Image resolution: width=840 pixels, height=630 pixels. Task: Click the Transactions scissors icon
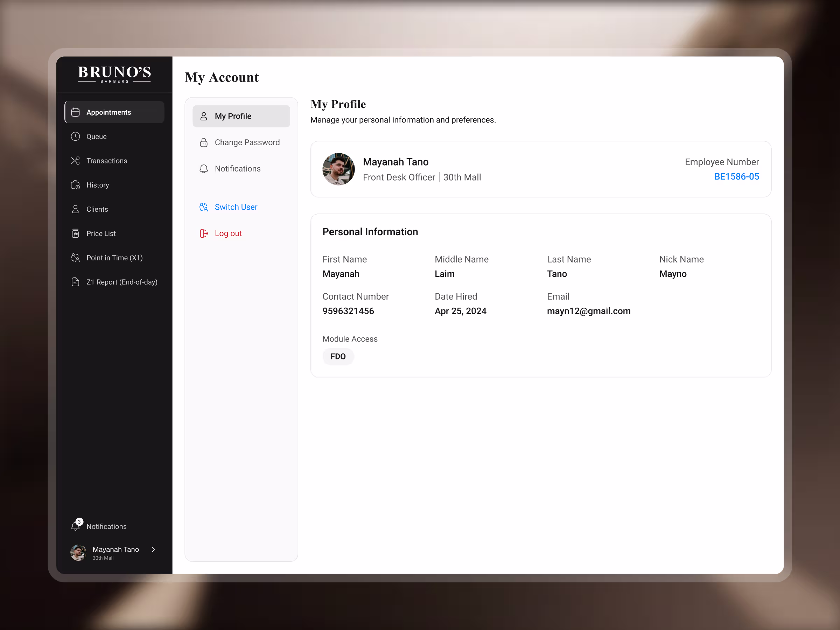(x=76, y=161)
